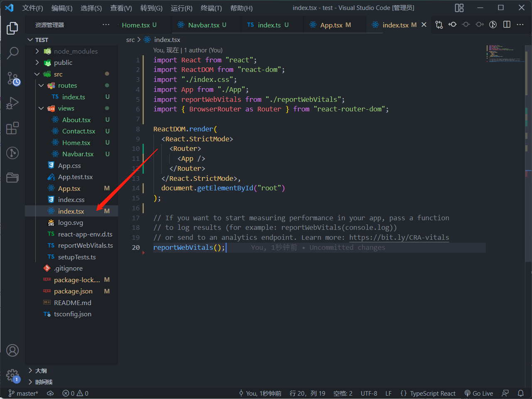Open the 查看(V) menu

(121, 8)
